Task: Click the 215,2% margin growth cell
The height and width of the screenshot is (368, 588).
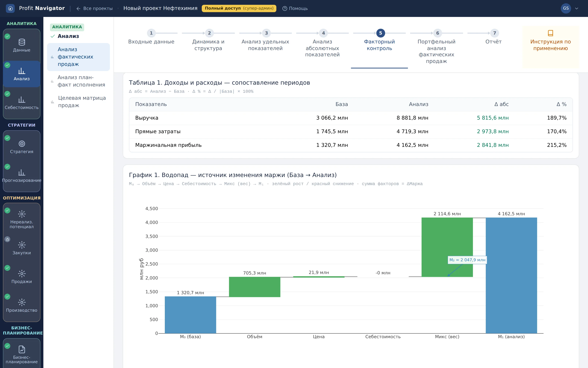Action: click(556, 145)
